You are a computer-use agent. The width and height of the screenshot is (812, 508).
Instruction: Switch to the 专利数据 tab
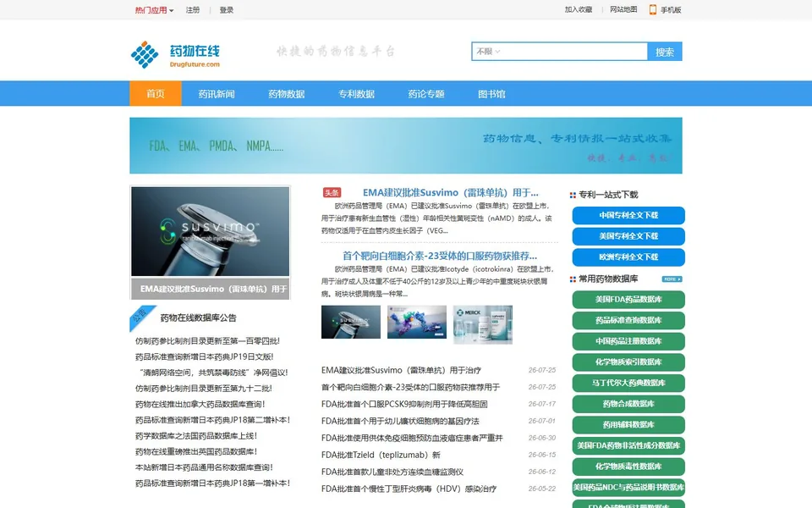[356, 94]
